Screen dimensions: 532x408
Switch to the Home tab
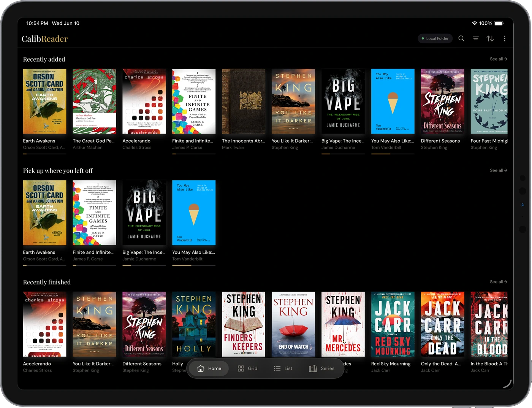pyautogui.click(x=209, y=368)
